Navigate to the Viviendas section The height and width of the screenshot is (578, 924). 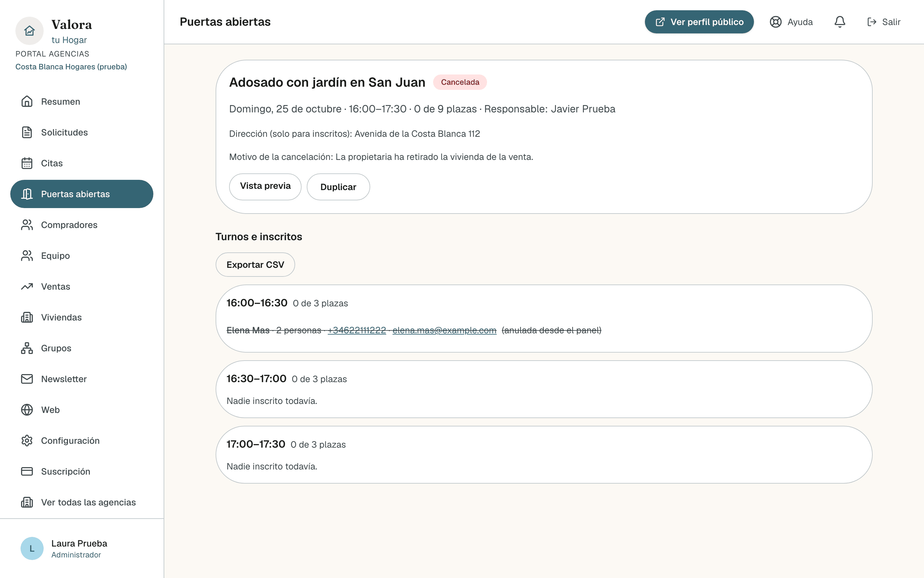coord(82,317)
